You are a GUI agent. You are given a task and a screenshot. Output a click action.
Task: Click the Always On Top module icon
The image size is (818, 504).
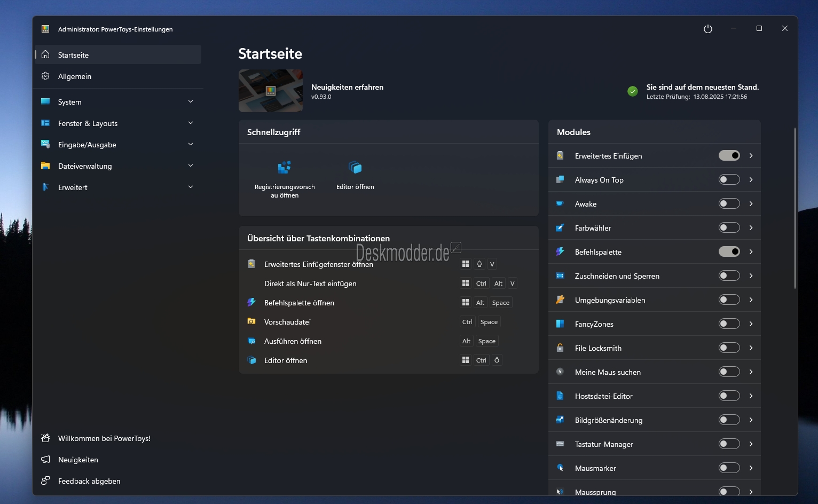click(560, 179)
